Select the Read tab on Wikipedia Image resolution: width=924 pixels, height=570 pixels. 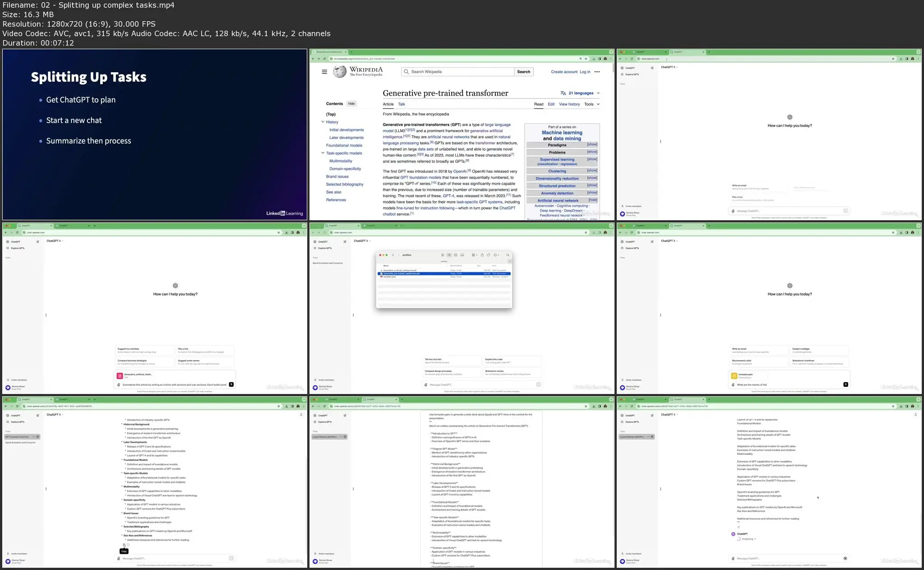point(539,104)
